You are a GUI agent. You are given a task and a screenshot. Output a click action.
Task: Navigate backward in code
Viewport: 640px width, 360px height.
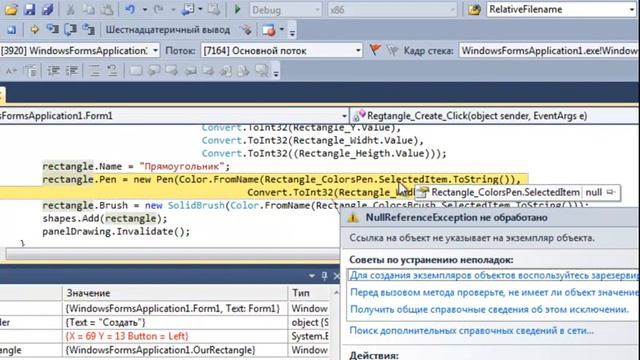(188, 9)
